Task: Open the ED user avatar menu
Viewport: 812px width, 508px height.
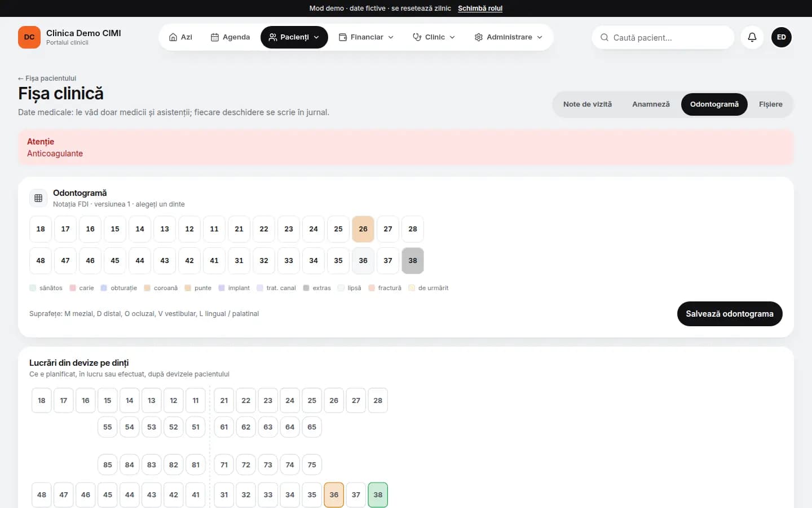Action: click(x=782, y=37)
